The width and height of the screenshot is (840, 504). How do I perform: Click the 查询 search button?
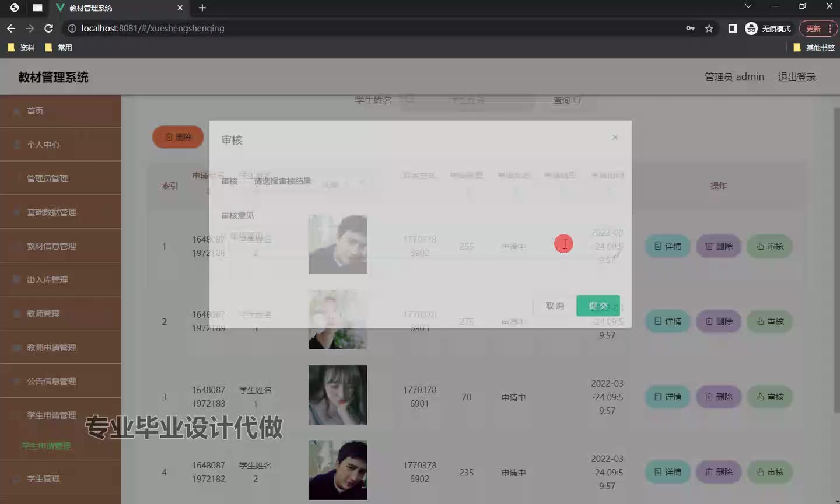pyautogui.click(x=567, y=100)
